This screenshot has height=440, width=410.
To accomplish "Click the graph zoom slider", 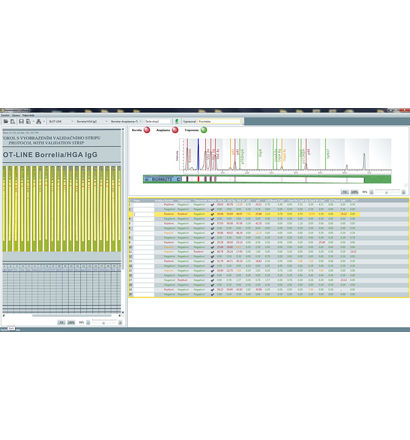I will [387, 192].
